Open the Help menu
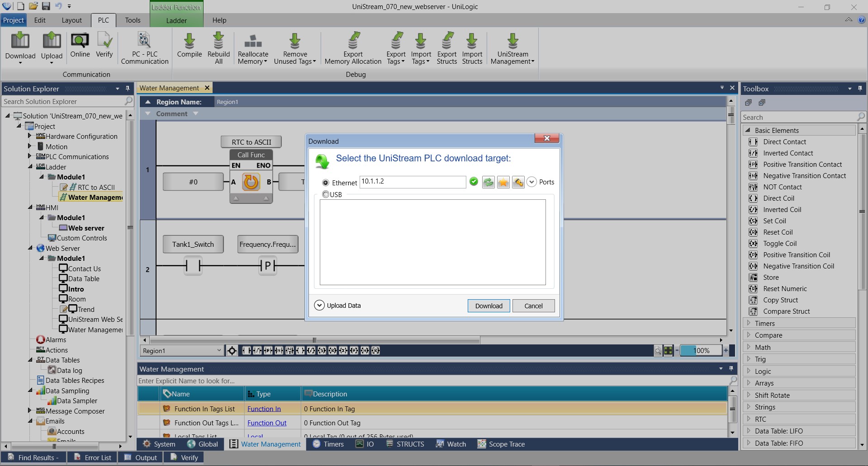This screenshot has height=466, width=868. pos(219,20)
